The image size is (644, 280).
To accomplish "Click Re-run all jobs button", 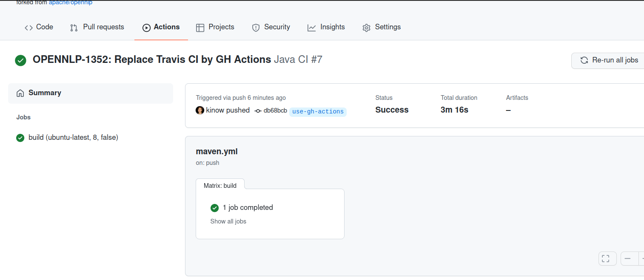I will tap(608, 60).
